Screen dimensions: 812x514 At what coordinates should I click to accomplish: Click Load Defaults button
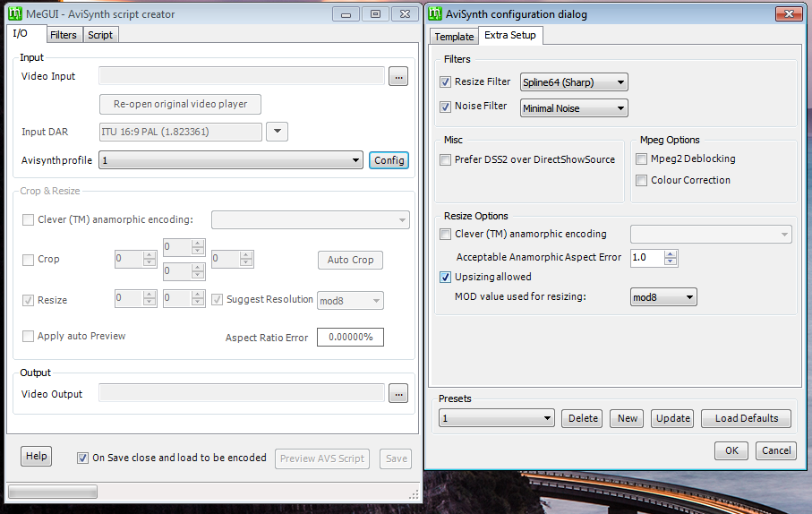pos(747,418)
